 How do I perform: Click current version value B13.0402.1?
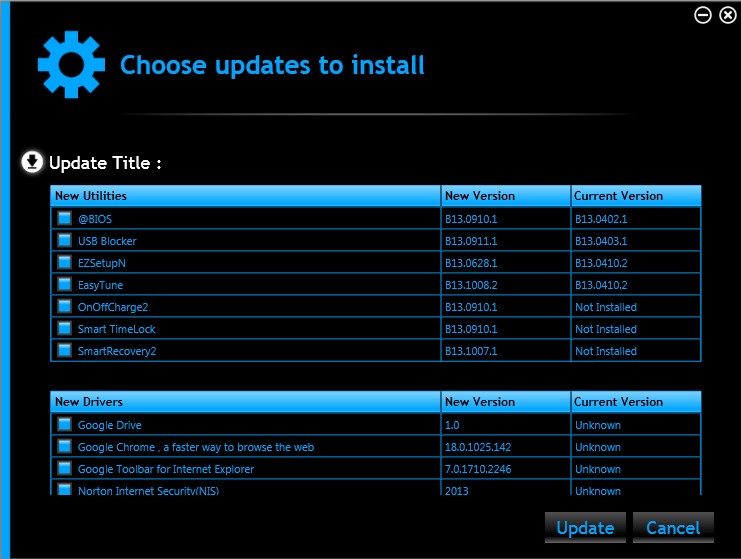pyautogui.click(x=601, y=219)
